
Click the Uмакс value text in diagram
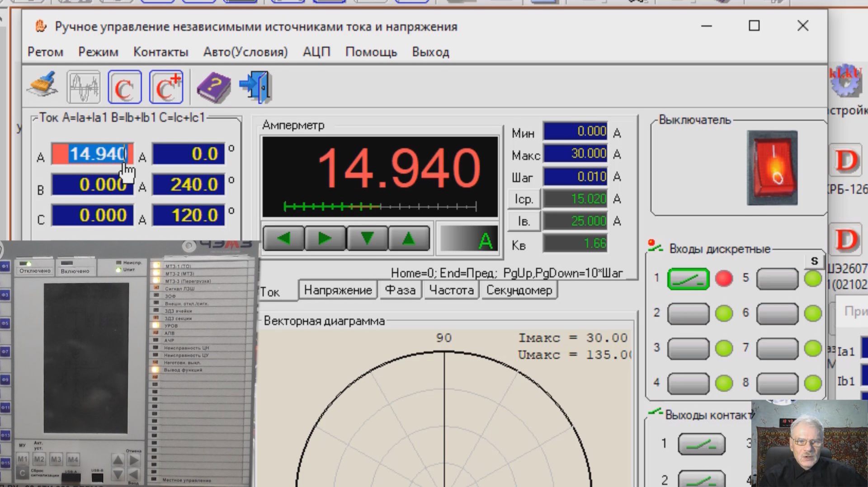point(575,355)
